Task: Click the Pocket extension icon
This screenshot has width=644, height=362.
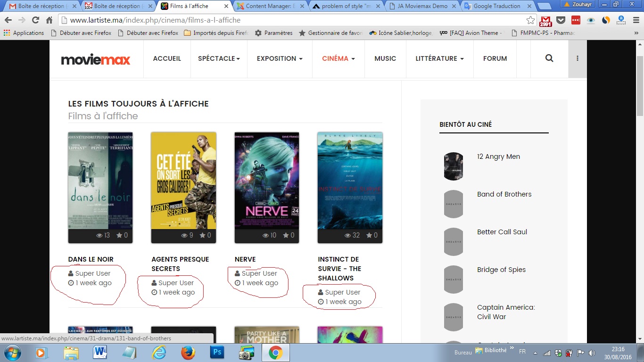Action: click(x=561, y=20)
